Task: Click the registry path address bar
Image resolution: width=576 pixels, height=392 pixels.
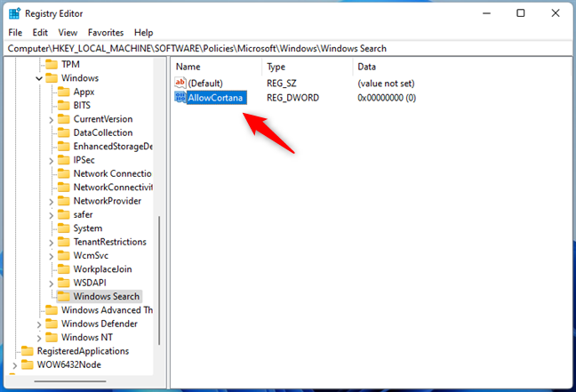Action: coord(288,49)
